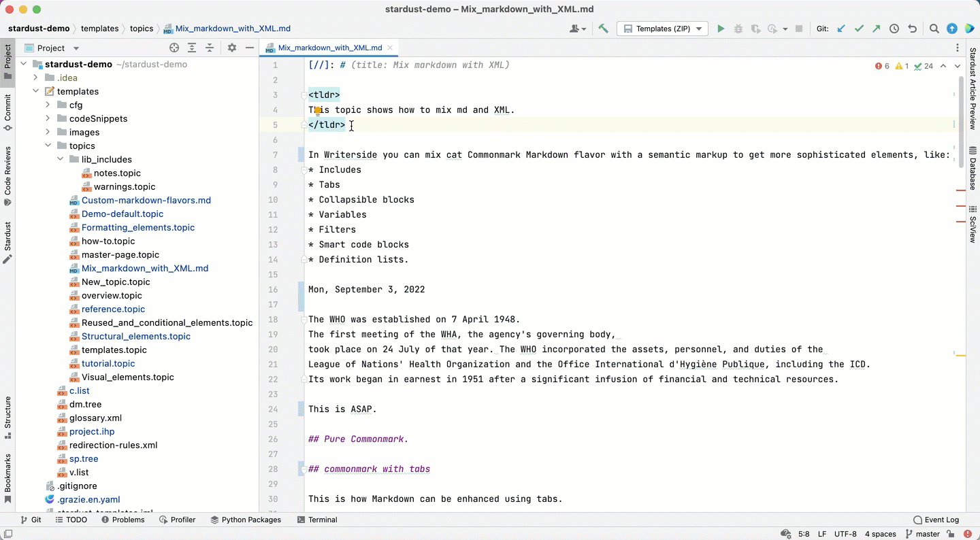Open the Terminal tool window tab
This screenshot has width=980, height=540.
click(317, 520)
